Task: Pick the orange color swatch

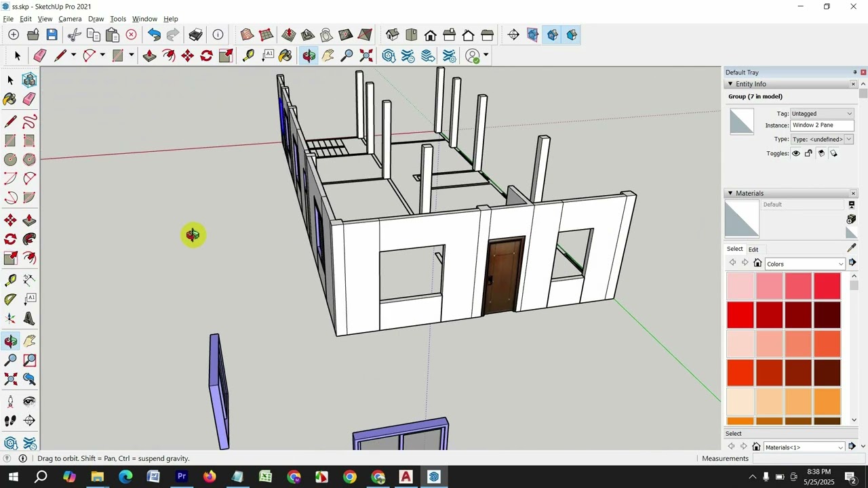Action: tap(827, 402)
